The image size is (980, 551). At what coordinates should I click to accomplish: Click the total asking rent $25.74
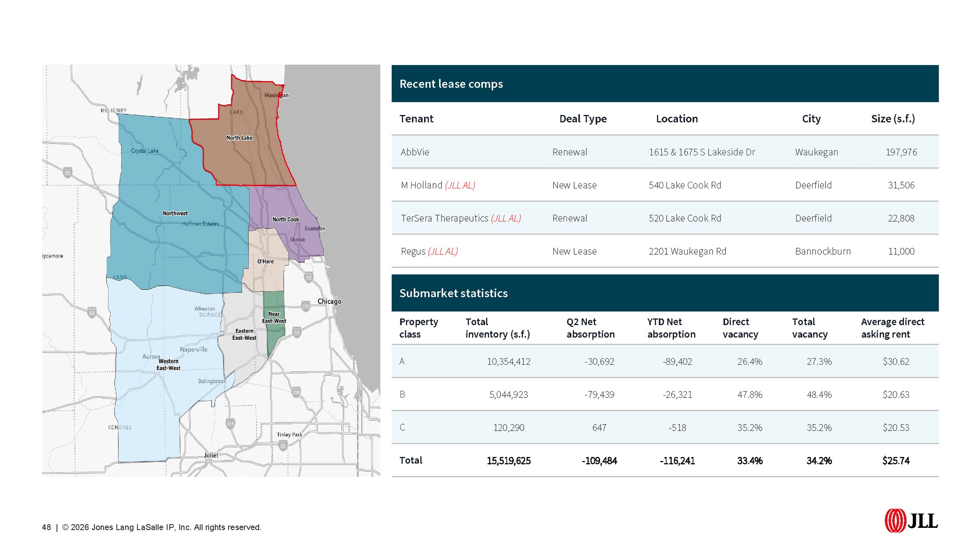tap(896, 461)
